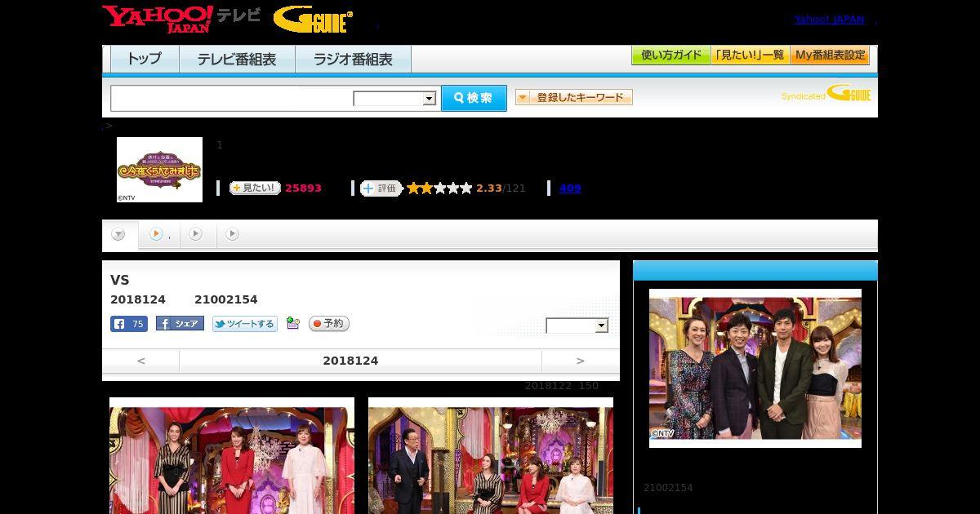This screenshot has height=514, width=980.
Task: Select the fourth sub-tab play arrow
Action: 233,234
